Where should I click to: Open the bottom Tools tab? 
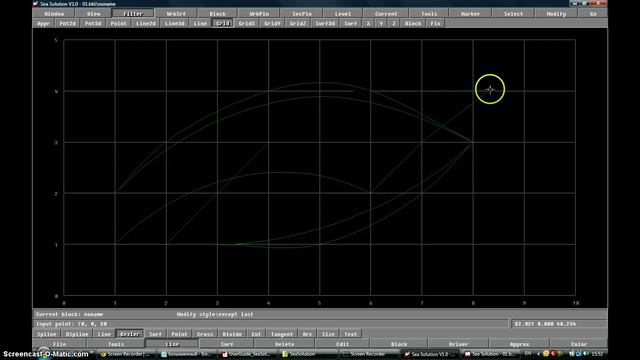[116, 344]
